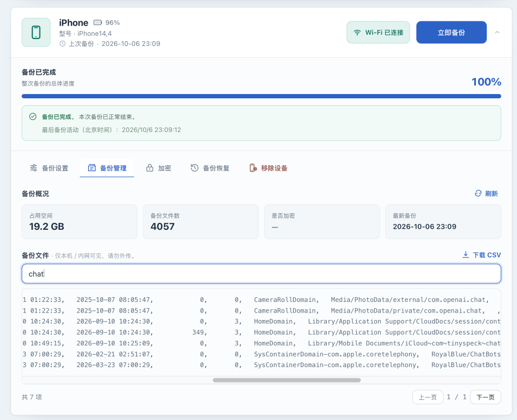This screenshot has height=420, width=517.
Task: Click the red phone icon of 移除设备
Action: 253,168
